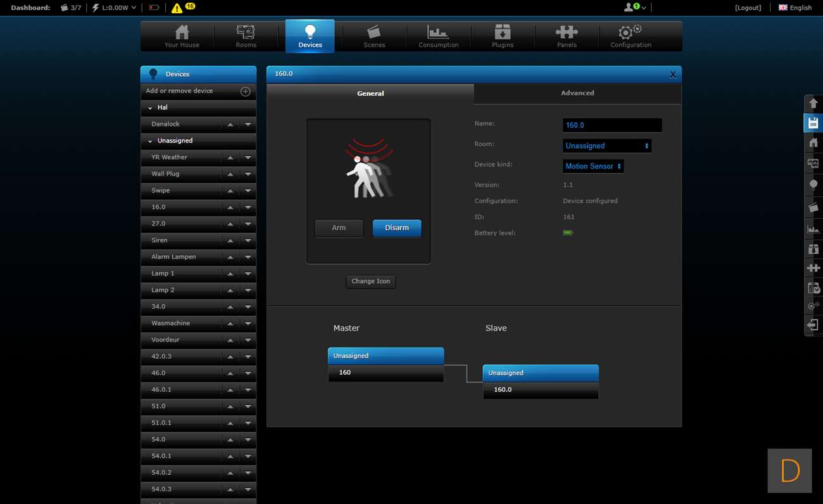The image size is (823, 504).
Task: Open the Room dropdown
Action: coord(606,146)
